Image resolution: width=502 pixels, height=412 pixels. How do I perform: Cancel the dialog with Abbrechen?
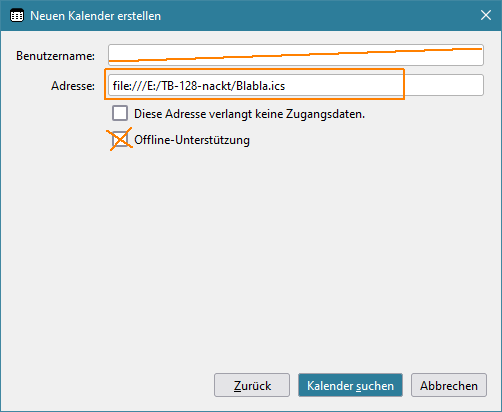[449, 385]
